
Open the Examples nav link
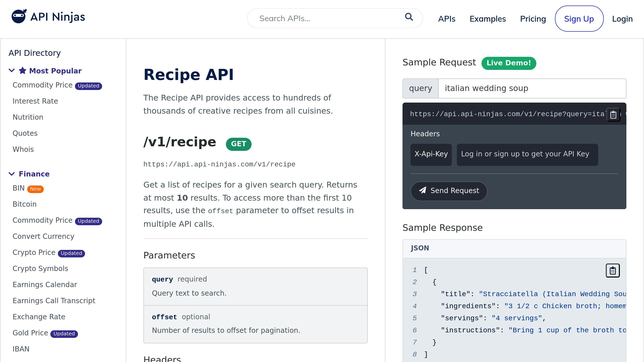pos(488,19)
